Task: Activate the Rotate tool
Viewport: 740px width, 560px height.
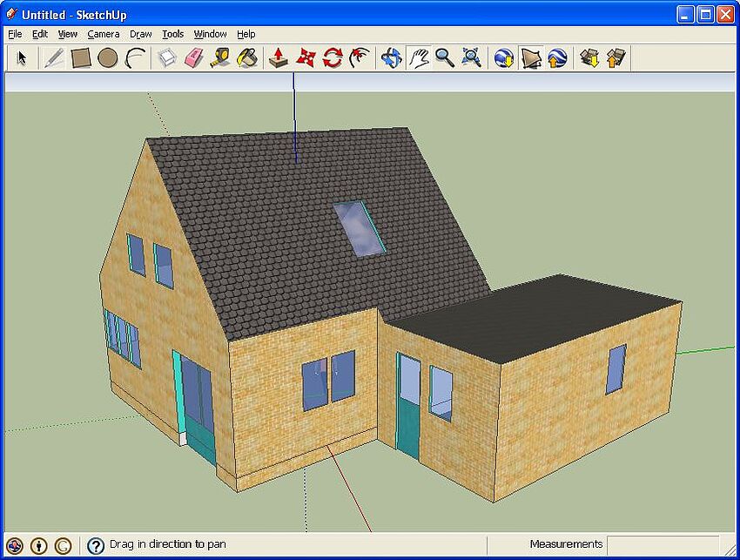Action: coord(332,58)
